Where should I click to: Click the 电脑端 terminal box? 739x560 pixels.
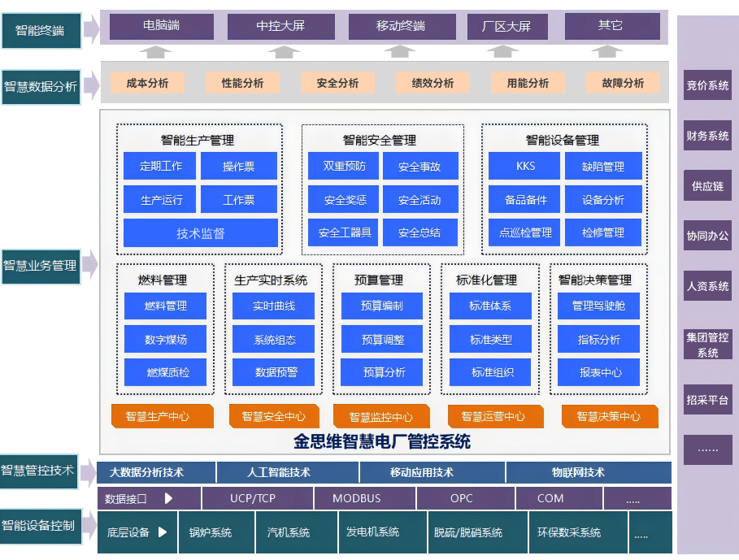tap(161, 26)
